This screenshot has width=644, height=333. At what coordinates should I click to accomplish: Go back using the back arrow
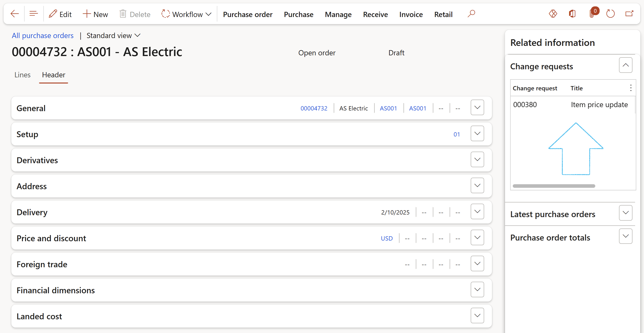pyautogui.click(x=14, y=14)
